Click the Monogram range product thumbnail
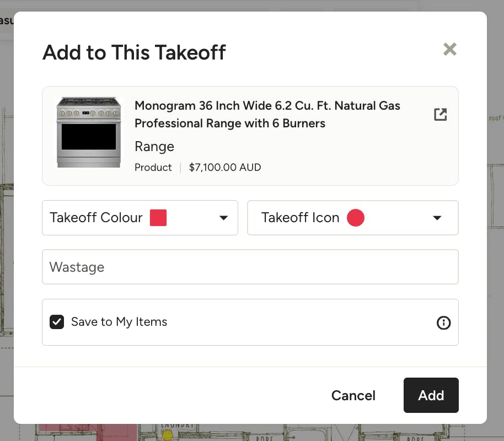The width and height of the screenshot is (504, 441). point(89,132)
